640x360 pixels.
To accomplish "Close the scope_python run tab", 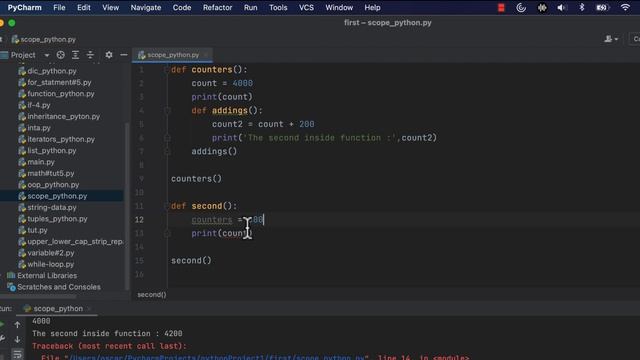I will (89, 309).
